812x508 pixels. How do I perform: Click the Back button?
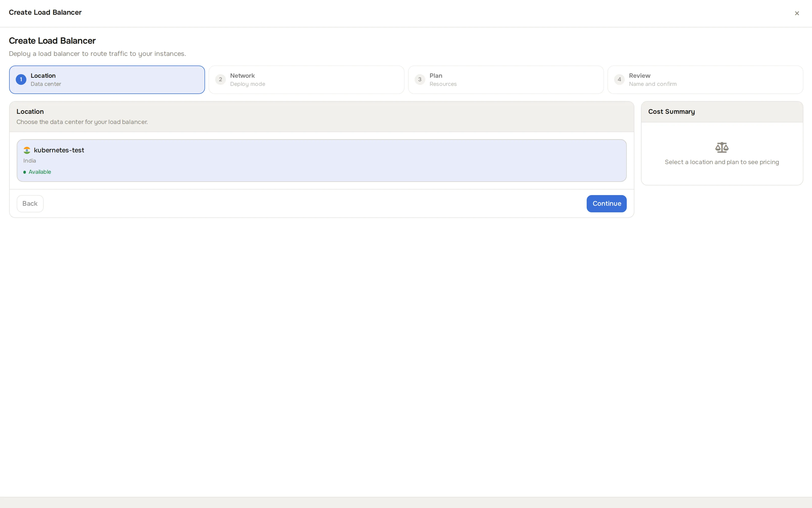(30, 204)
